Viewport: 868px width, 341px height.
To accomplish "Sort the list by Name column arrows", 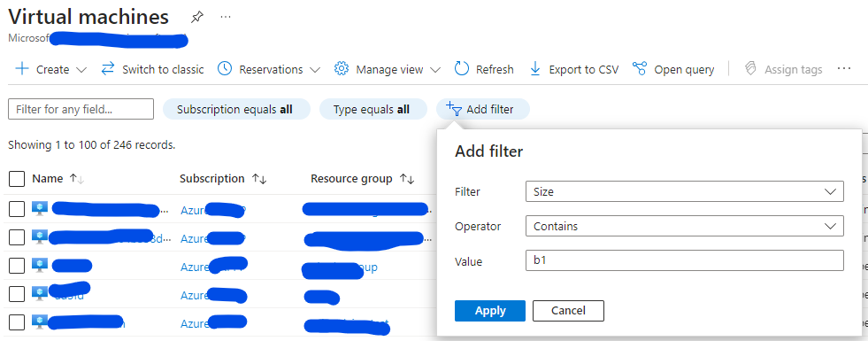I will pos(76,179).
